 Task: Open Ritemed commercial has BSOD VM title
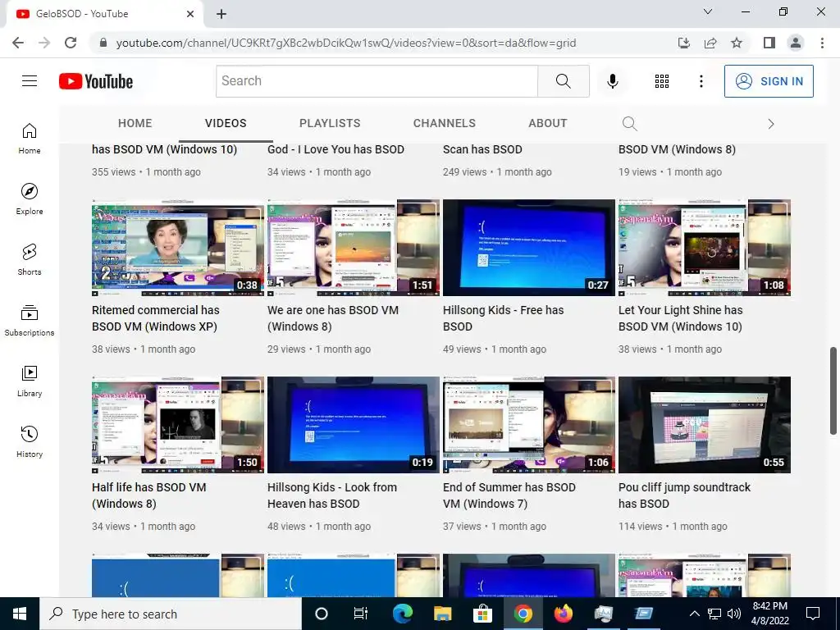(155, 318)
